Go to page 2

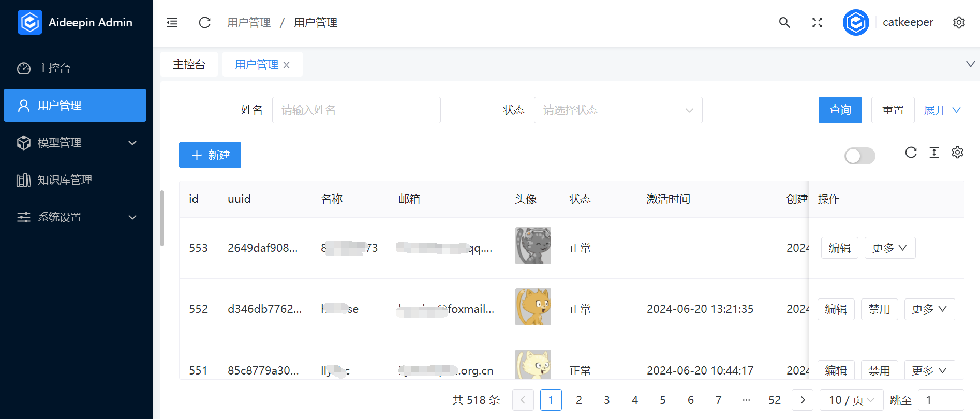click(578, 400)
